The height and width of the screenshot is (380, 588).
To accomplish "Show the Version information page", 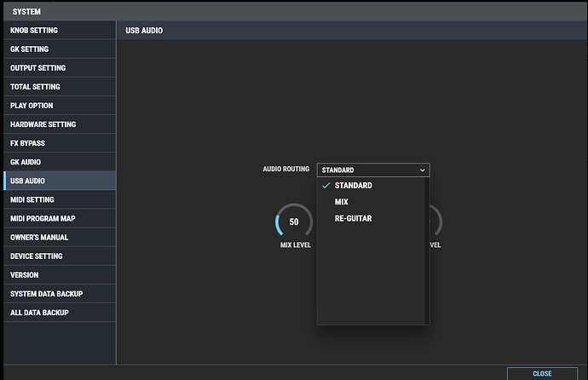I will coord(24,274).
